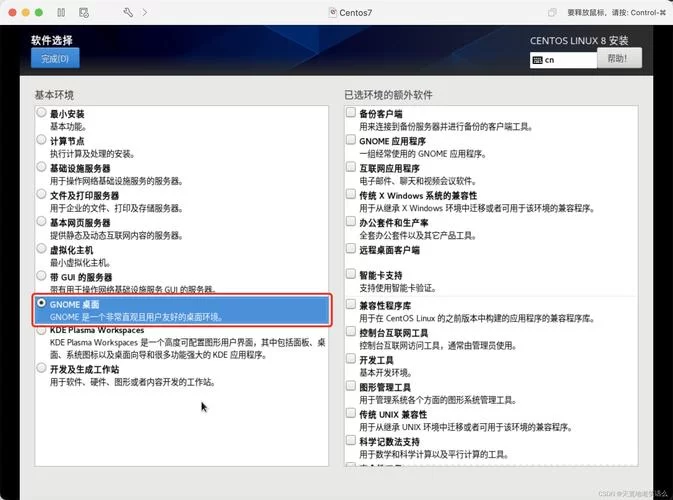Screen dimensions: 673x500
Task: Select 开发及生成工作站 radio button
Action: [41, 368]
